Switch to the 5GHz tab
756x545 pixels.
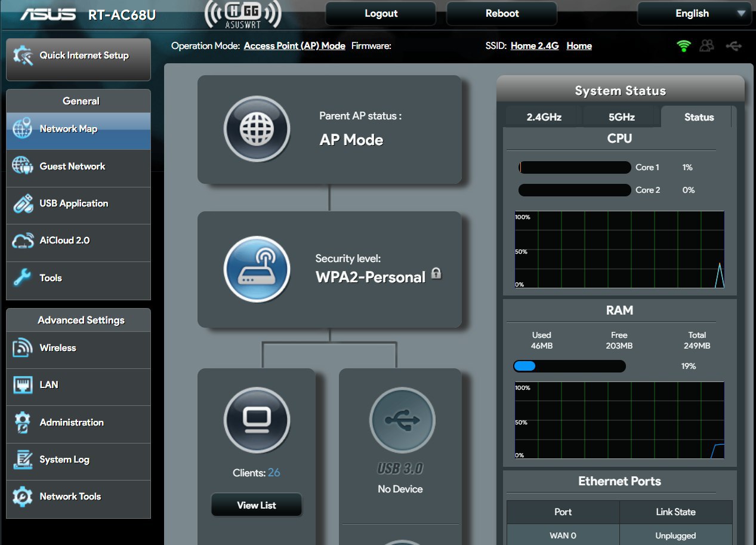[x=621, y=117]
